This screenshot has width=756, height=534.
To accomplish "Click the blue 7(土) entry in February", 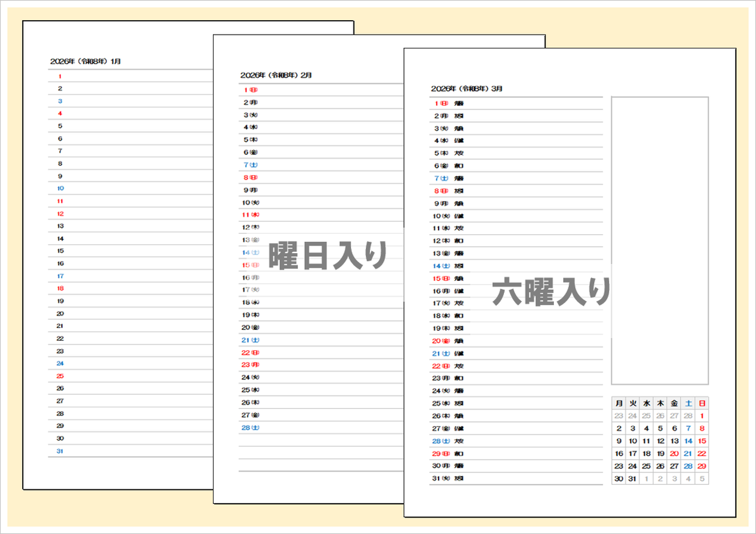I will point(250,164).
